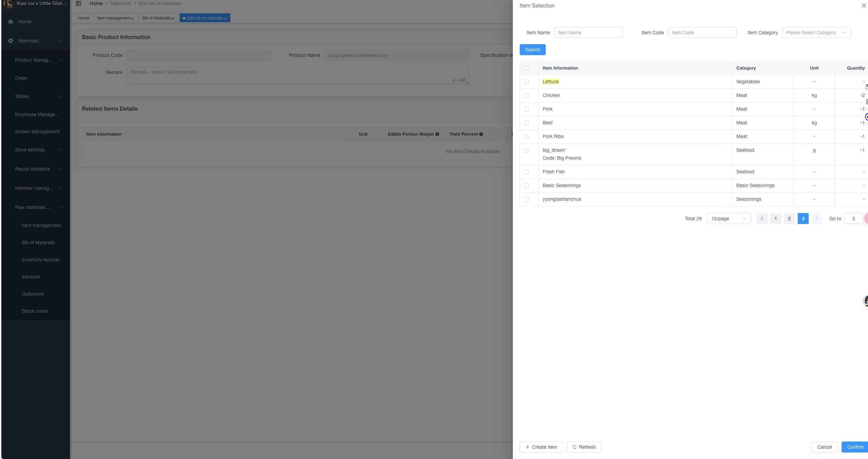
Task: Click the Confirm button
Action: [855, 447]
